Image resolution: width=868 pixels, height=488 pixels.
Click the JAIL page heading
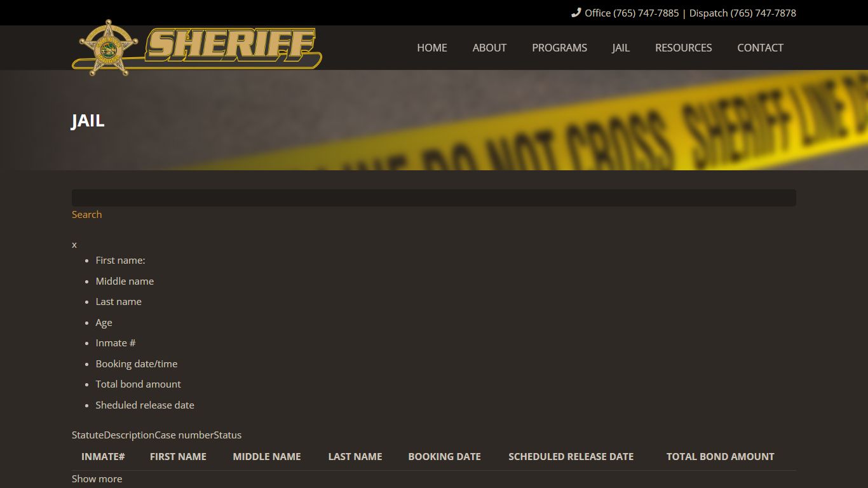[x=88, y=121]
